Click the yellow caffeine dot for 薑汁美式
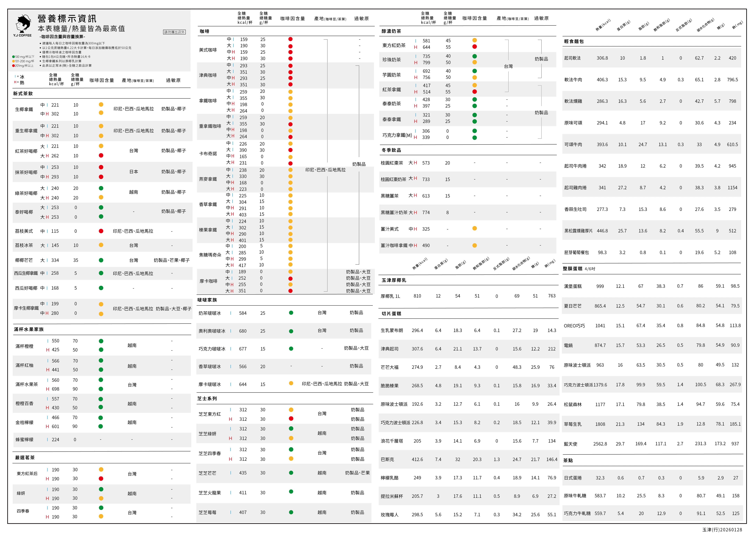This screenshot has height=535, width=756. [475, 228]
